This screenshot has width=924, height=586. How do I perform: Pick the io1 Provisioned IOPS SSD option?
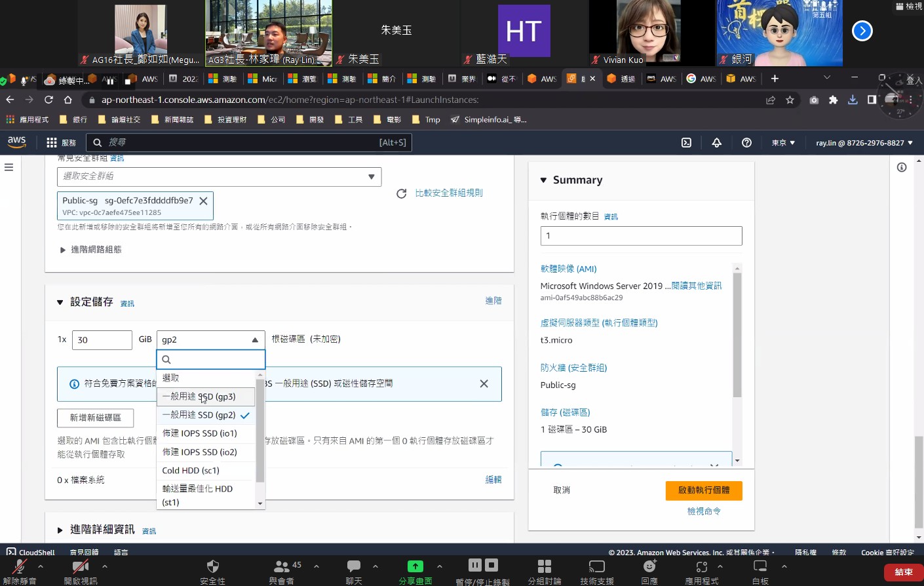(x=199, y=433)
